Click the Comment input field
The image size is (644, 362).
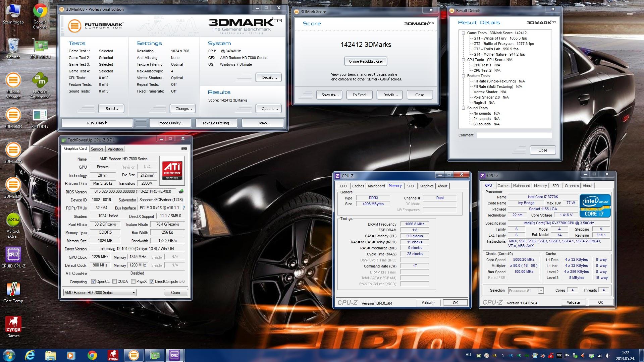tap(514, 135)
